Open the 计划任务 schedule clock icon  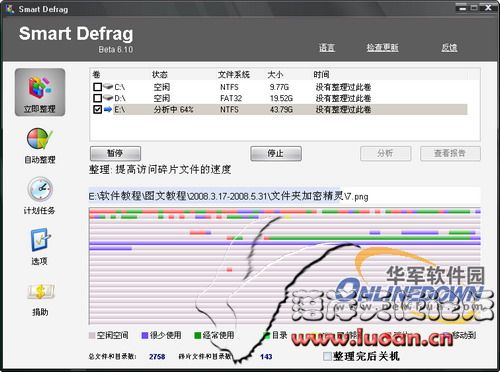40,189
